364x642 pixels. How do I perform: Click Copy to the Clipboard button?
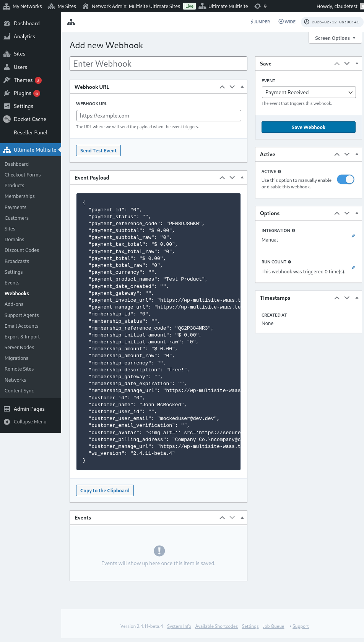[x=105, y=490]
